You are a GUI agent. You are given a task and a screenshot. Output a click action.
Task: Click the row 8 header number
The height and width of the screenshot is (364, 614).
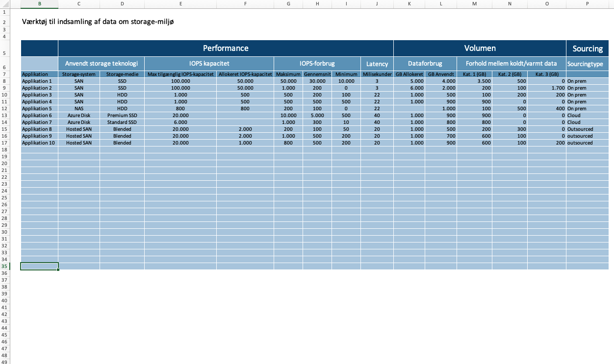point(4,81)
